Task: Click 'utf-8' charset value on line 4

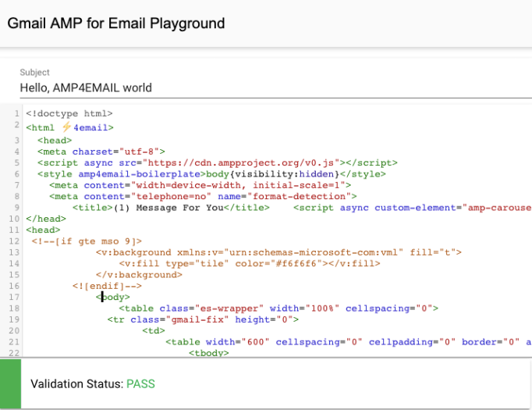Action: (139, 152)
